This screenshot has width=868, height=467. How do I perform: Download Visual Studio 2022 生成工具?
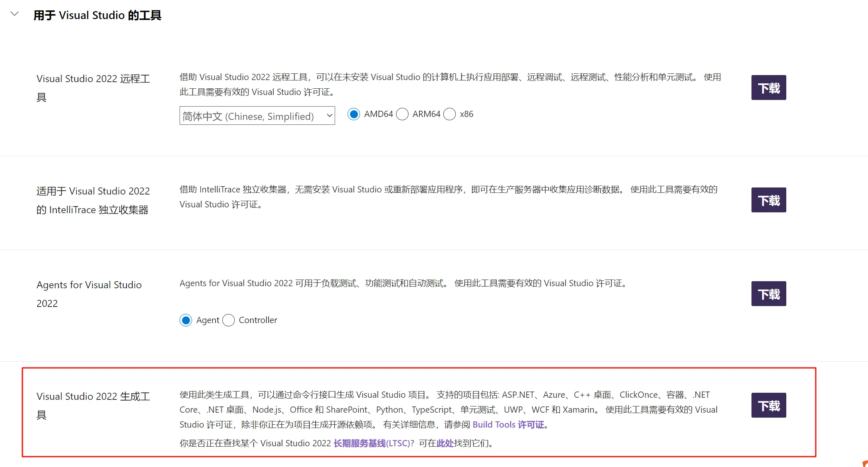768,405
